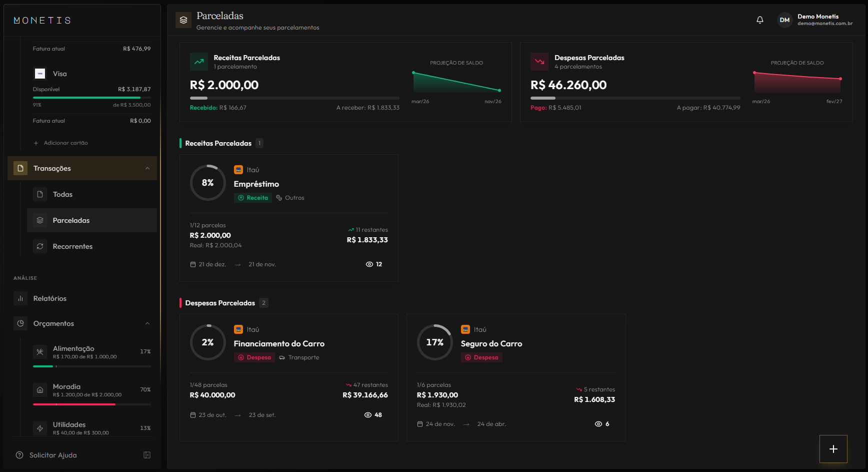Click the DM user avatar

pyautogui.click(x=784, y=20)
